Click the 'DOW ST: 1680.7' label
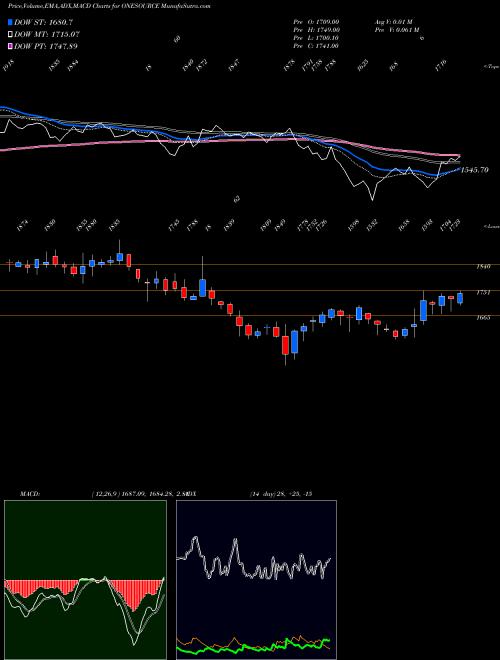The height and width of the screenshot is (660, 500). coord(43,22)
